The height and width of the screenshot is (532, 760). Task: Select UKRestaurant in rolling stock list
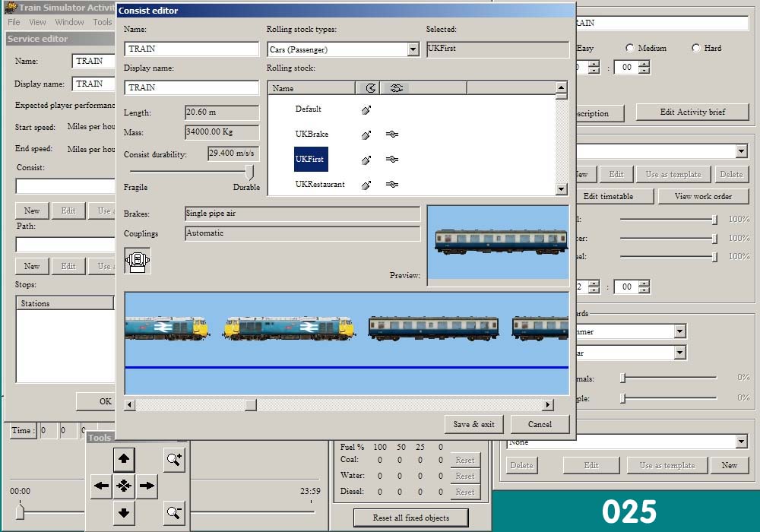[x=320, y=184]
